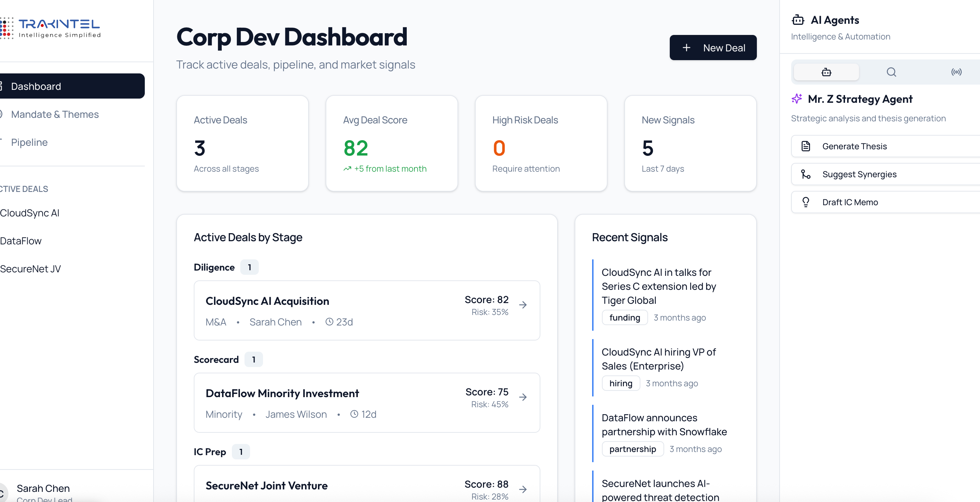Select the robot agent tab icon
Viewport: 980px width, 502px height.
(826, 72)
